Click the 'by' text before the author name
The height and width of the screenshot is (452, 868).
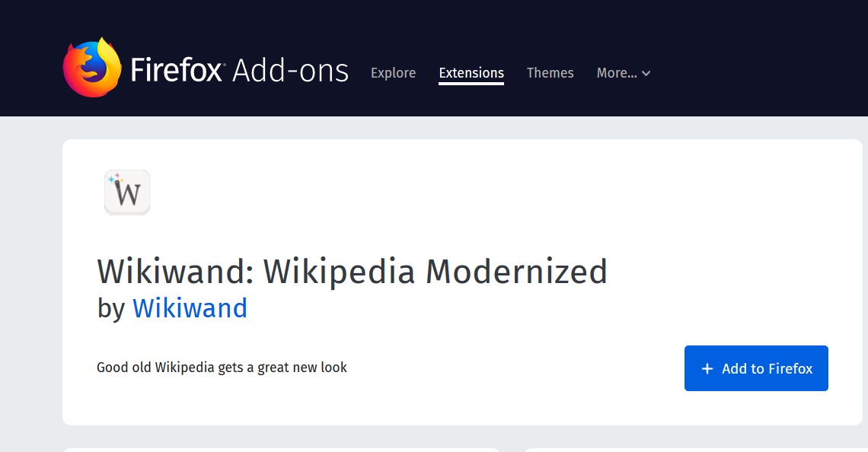[110, 308]
